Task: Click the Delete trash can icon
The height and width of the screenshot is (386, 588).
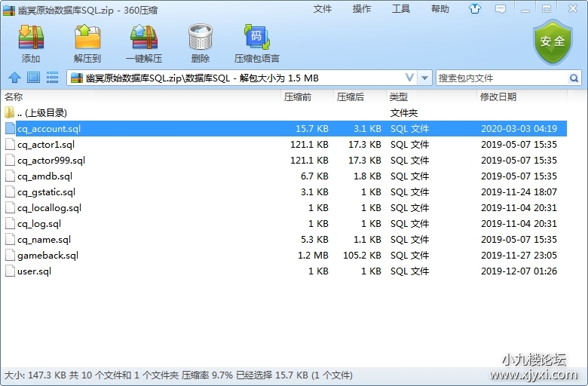Action: 200,43
